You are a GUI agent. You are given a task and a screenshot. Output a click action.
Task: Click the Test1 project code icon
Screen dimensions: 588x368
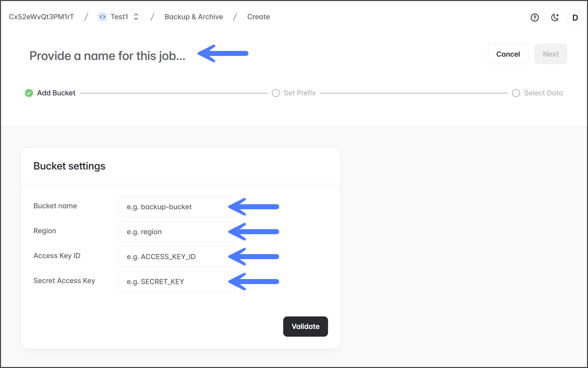[x=102, y=17]
